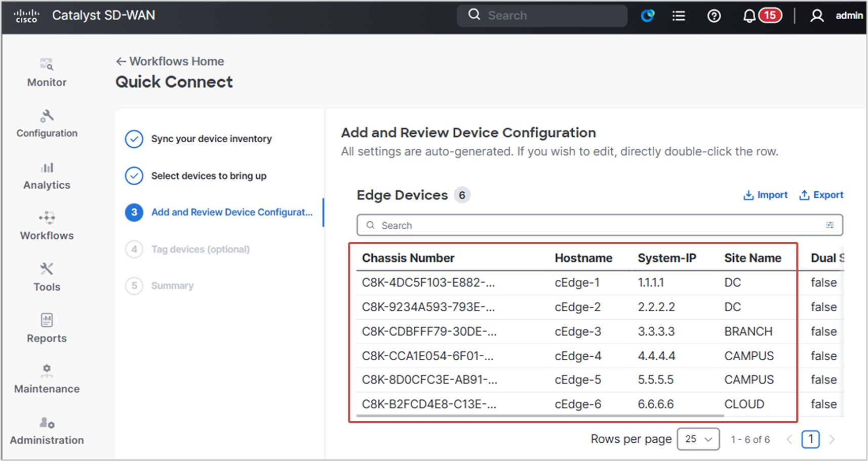Go to next page arrow
The image size is (868, 461).
[x=832, y=439]
